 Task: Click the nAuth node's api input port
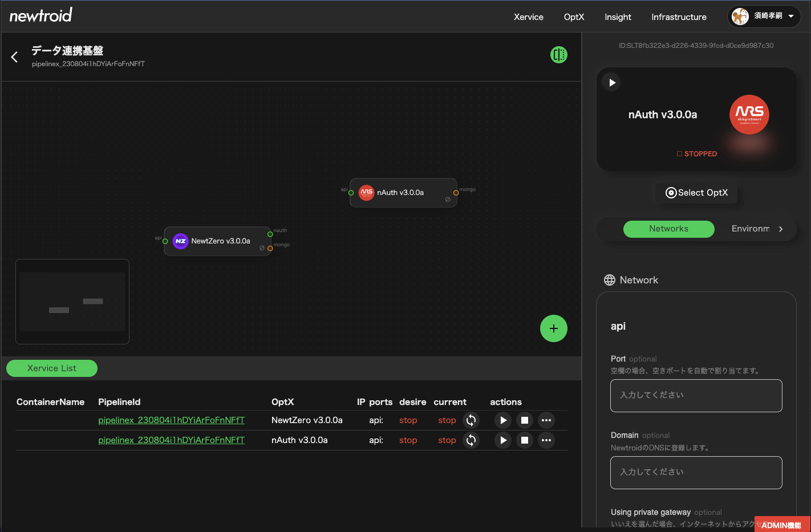coord(351,193)
